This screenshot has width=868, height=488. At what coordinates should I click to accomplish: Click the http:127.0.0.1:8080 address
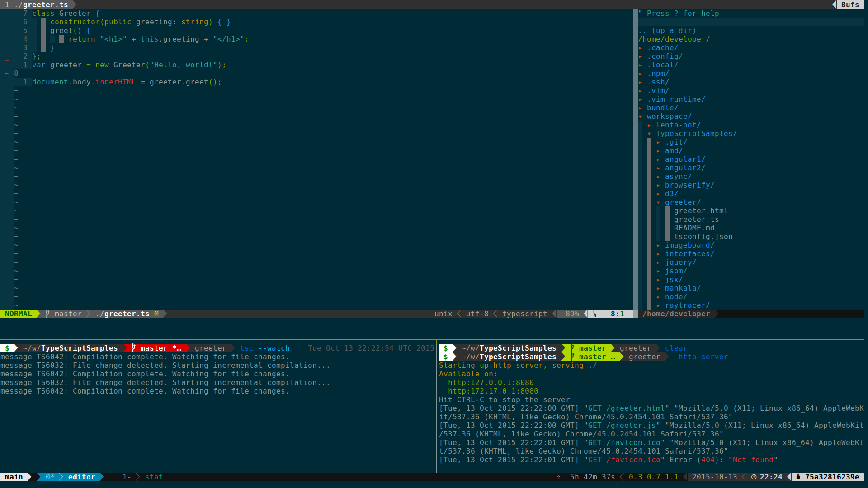(x=491, y=382)
